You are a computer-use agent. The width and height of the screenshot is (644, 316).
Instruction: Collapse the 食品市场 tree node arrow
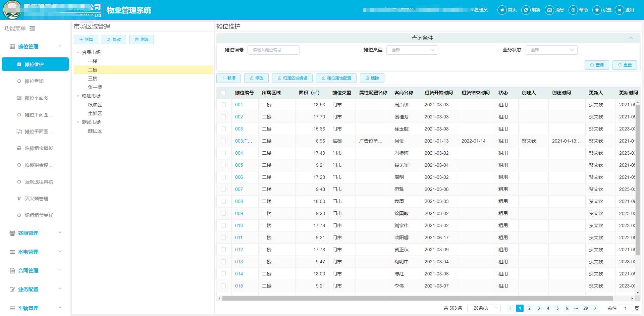coord(78,53)
